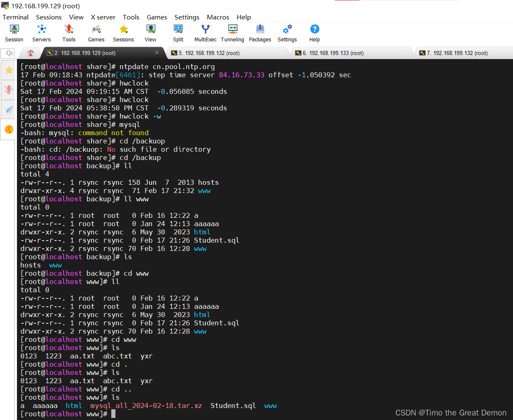Open the Tunneling toolbar icon
The image size is (513, 420).
233,33
